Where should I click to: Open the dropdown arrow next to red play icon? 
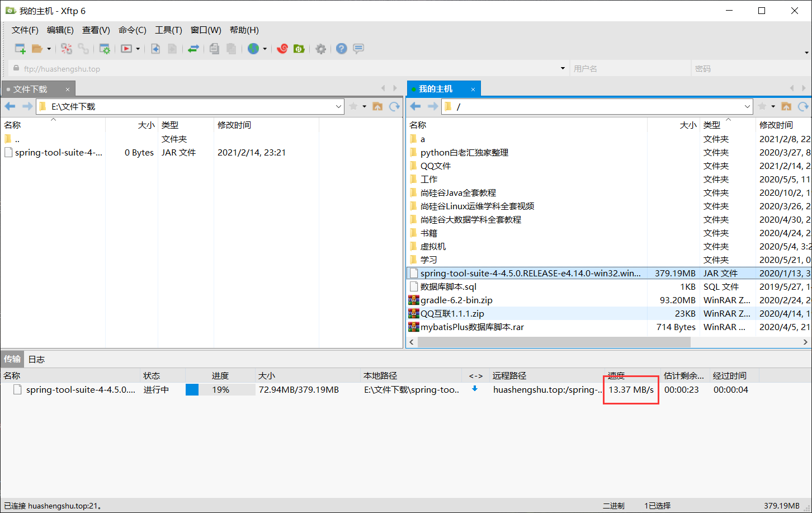pyautogui.click(x=138, y=49)
